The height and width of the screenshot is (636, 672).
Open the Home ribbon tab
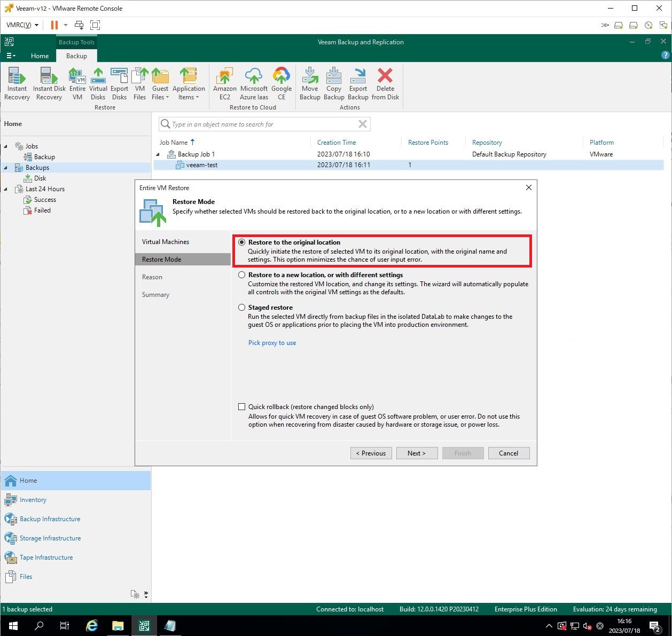tap(40, 56)
